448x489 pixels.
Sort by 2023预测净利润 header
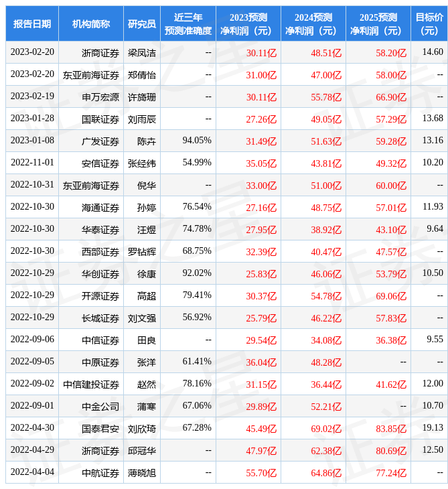[x=248, y=24]
